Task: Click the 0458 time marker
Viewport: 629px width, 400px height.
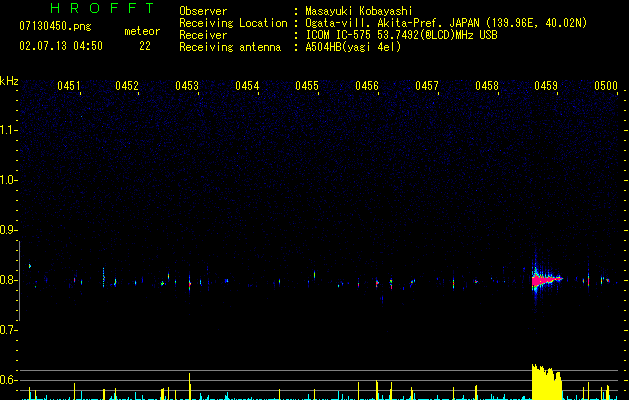Action: pos(487,85)
